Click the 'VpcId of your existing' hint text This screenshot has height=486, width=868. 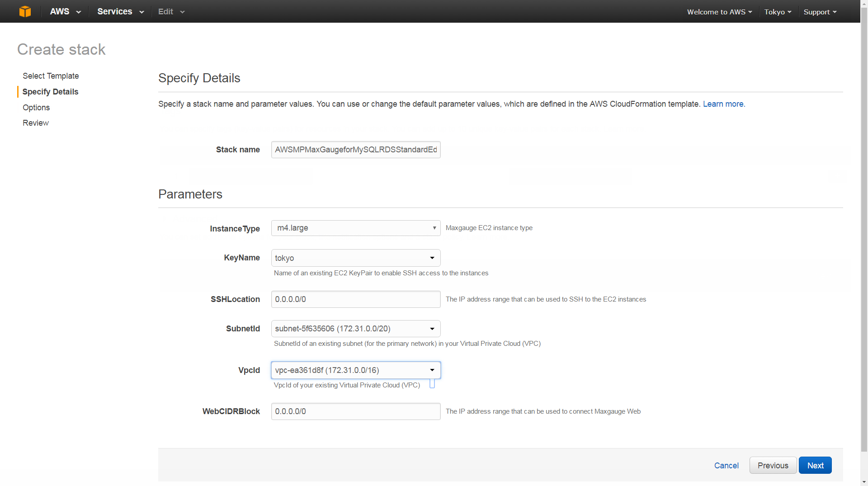(347, 385)
